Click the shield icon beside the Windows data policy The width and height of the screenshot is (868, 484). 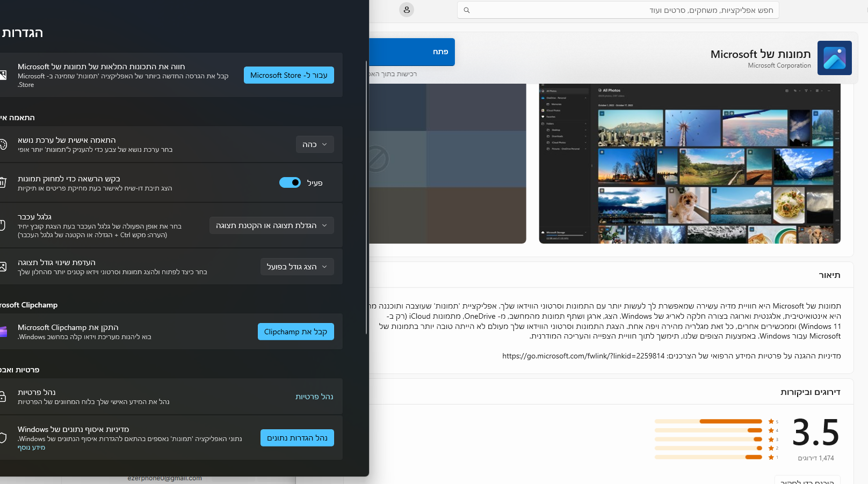[3, 438]
